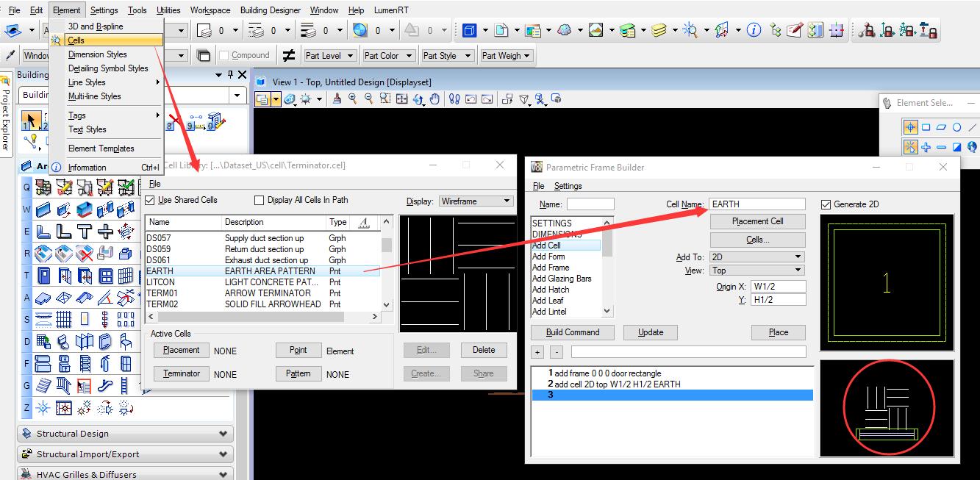Screen dimensions: 980x480
Task: Choose the Circle selection mode icon
Action: pos(957,127)
